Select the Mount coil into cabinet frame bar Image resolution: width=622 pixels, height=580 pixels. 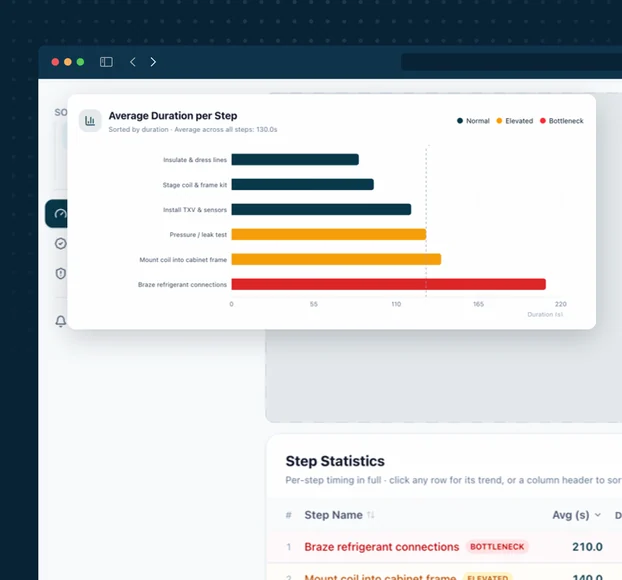pyautogui.click(x=336, y=259)
